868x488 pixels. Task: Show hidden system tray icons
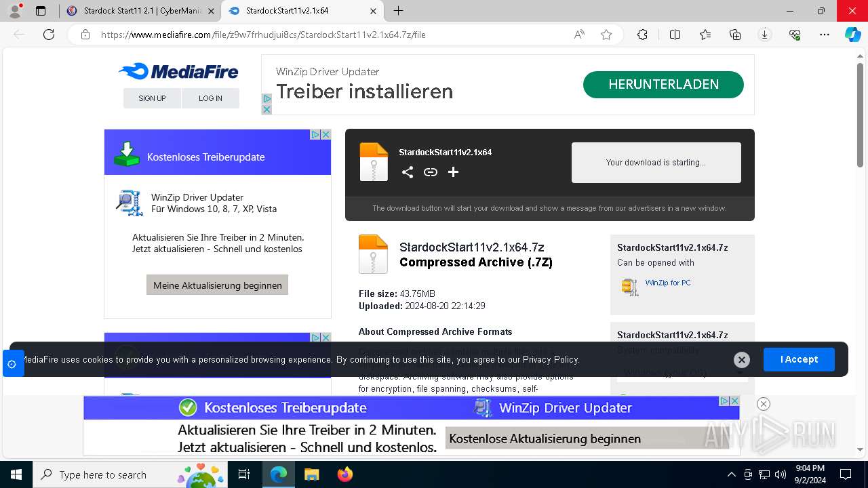click(x=731, y=474)
